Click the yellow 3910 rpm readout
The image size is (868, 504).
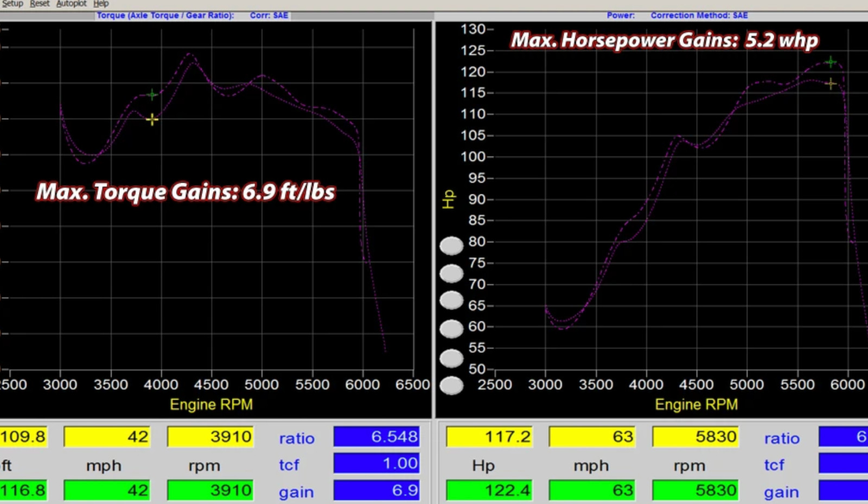210,437
